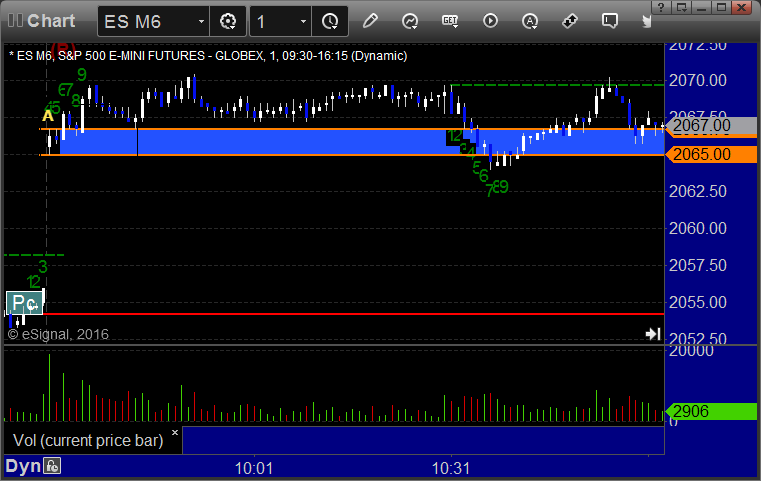
Task: Click the orange 2065.00 price marker
Action: point(711,154)
